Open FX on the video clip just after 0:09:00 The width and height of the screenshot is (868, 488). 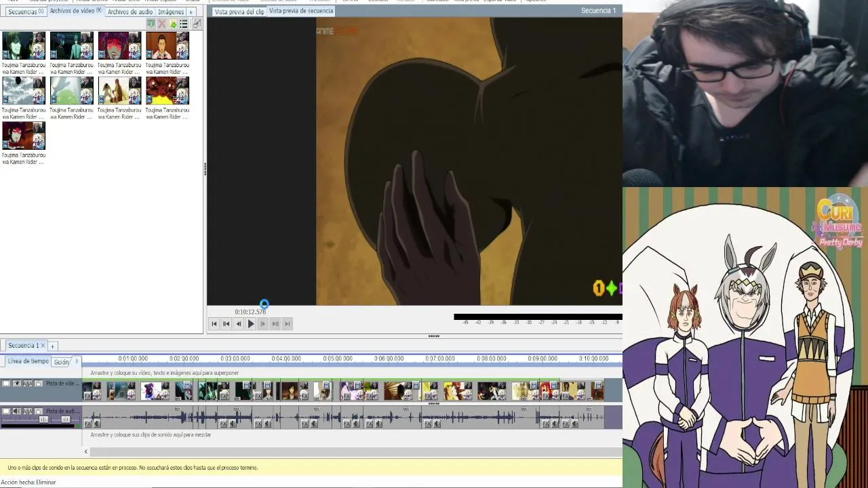(x=545, y=396)
